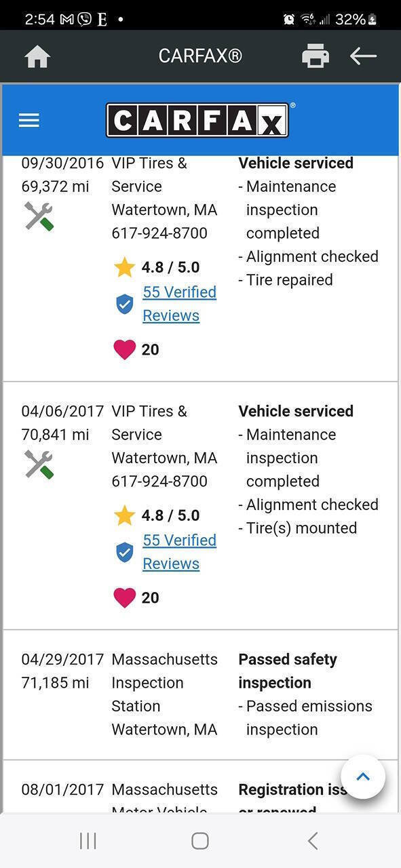Tap the wrench service icon for 04/06/2017
The height and width of the screenshot is (868, 401).
[39, 465]
